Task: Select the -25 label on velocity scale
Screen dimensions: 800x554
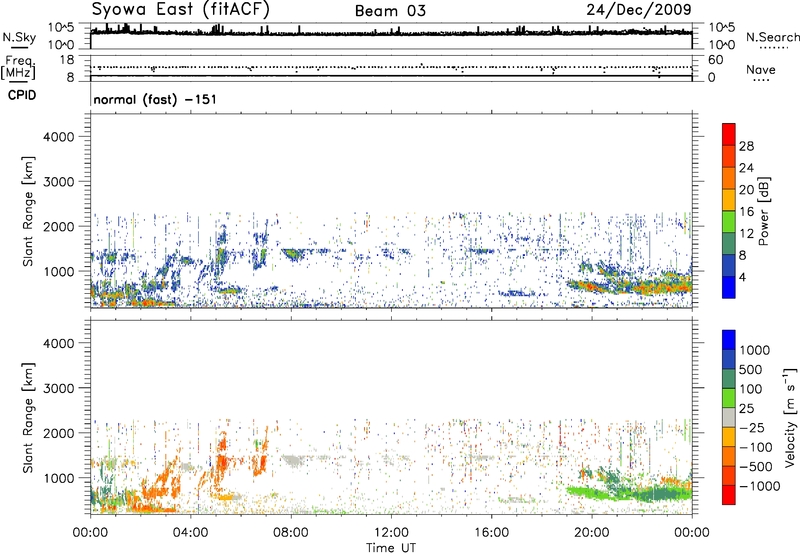Action: (752, 428)
